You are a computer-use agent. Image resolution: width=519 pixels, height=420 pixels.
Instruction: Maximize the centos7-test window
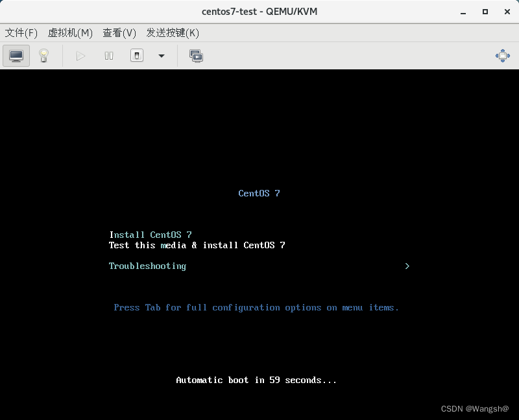(485, 12)
